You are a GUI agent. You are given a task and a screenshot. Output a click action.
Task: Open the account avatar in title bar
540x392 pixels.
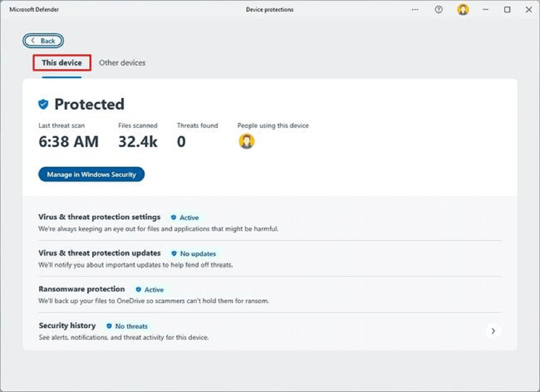(x=463, y=9)
